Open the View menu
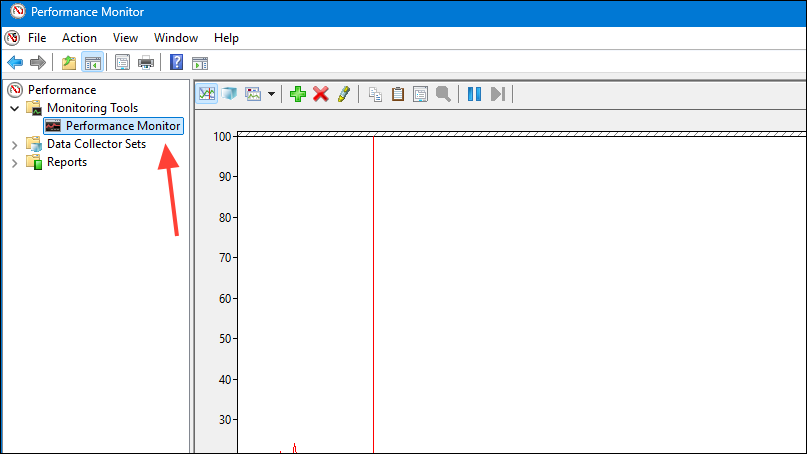This screenshot has height=454, width=807. point(125,38)
